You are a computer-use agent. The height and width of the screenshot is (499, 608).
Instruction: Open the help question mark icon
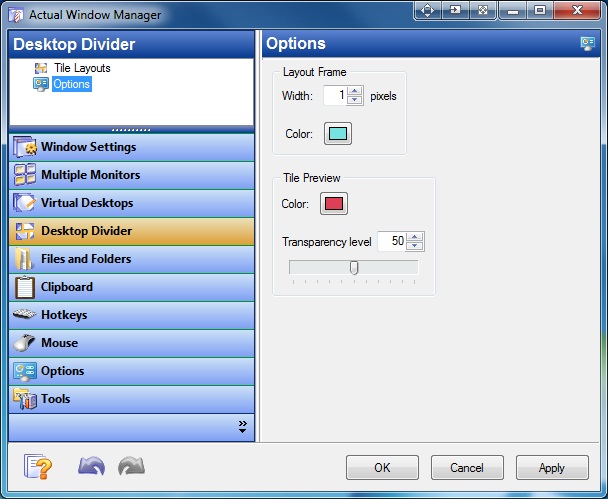pyautogui.click(x=38, y=466)
